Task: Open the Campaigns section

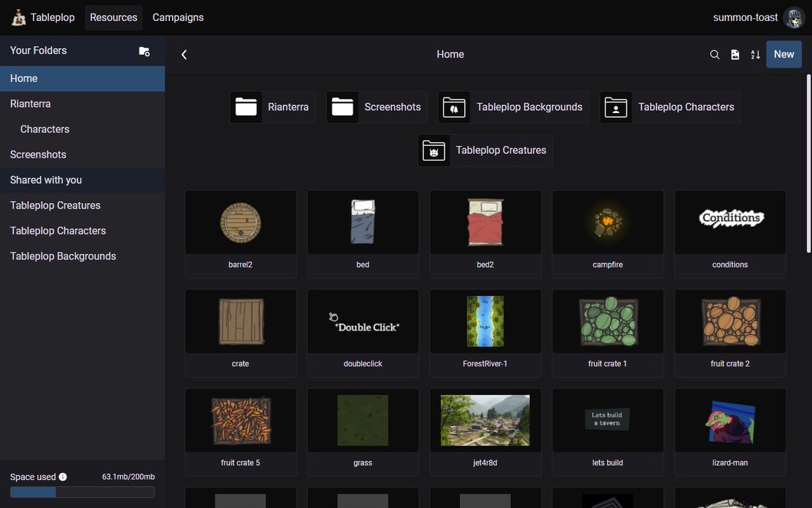Action: point(178,17)
